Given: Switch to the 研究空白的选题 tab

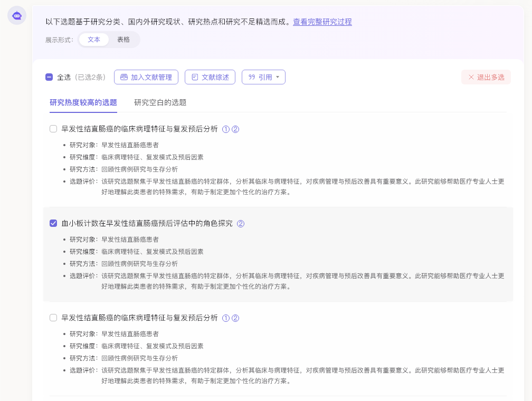Looking at the screenshot, I should [x=160, y=102].
